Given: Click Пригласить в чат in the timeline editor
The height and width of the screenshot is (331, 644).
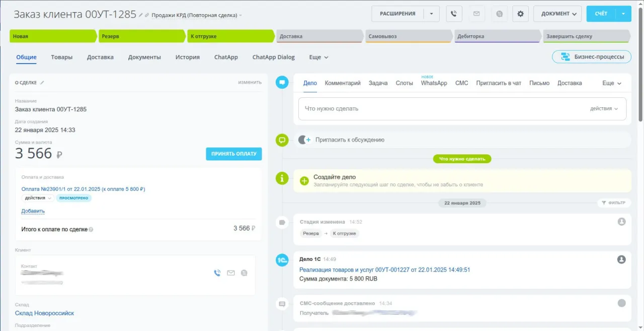Looking at the screenshot, I should [x=499, y=83].
